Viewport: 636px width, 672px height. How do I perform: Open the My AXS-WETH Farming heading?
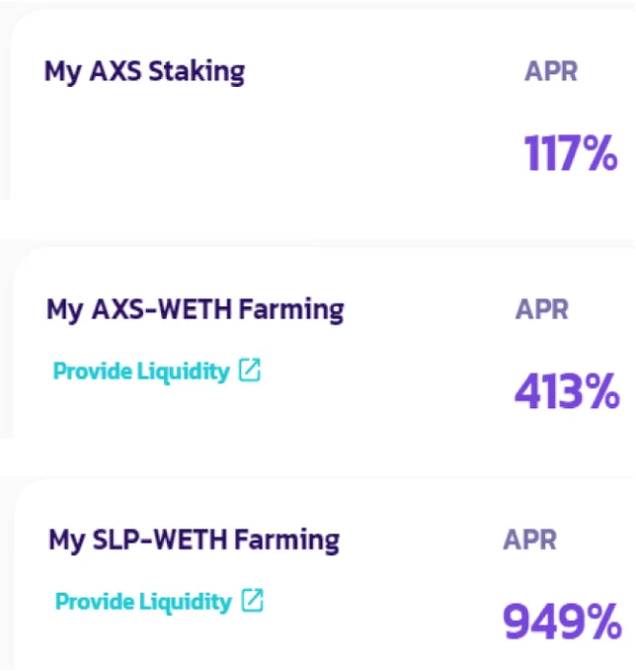(196, 310)
